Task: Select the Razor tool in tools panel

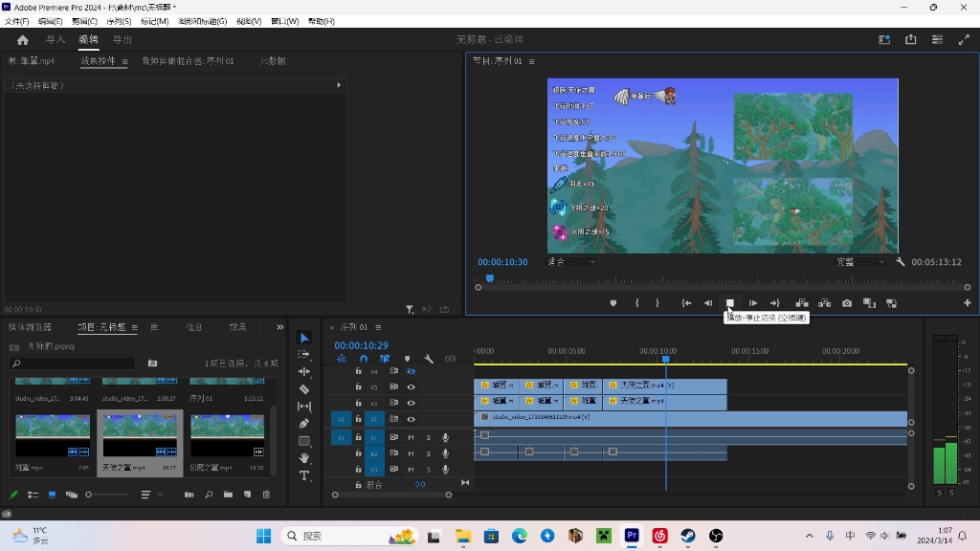Action: (304, 389)
